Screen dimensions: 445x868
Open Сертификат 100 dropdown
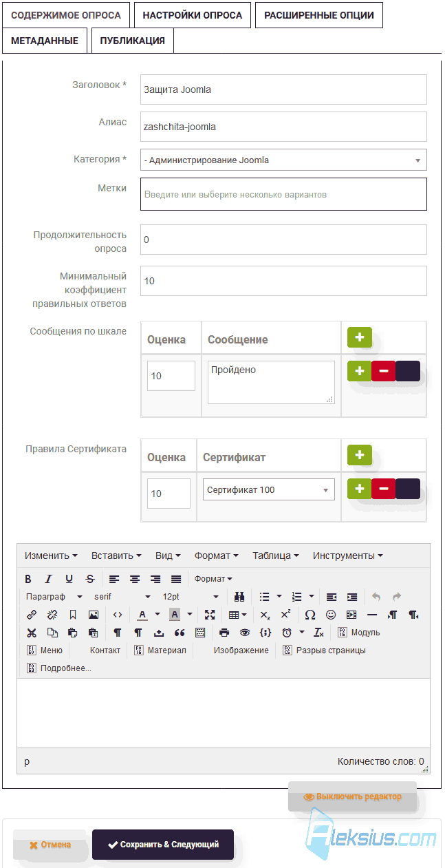269,490
